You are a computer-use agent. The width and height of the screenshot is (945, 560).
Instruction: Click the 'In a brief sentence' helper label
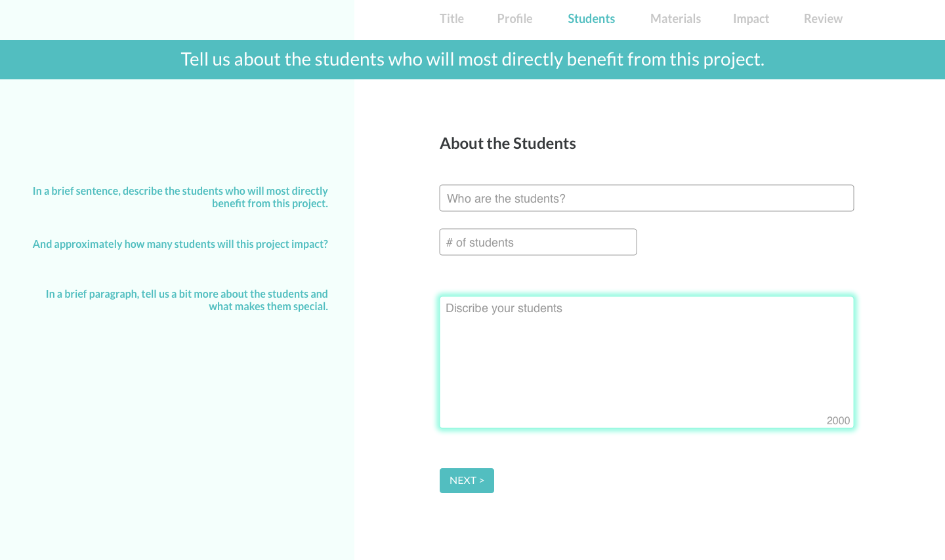point(180,191)
